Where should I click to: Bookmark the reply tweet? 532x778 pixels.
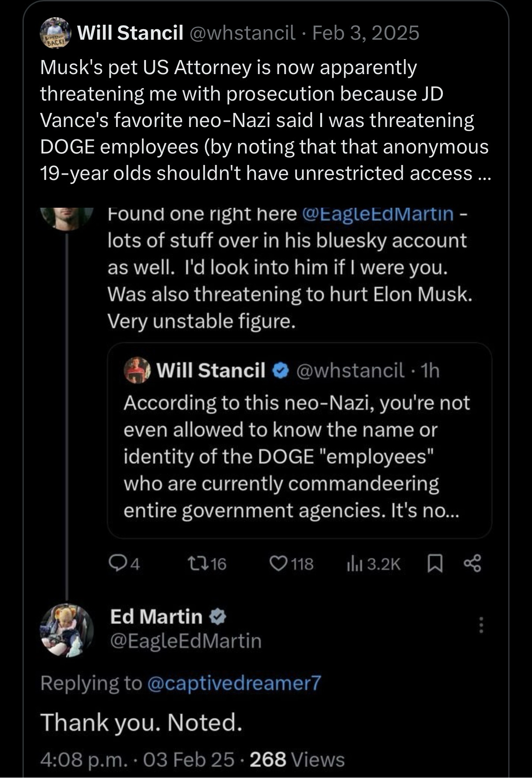(x=435, y=564)
